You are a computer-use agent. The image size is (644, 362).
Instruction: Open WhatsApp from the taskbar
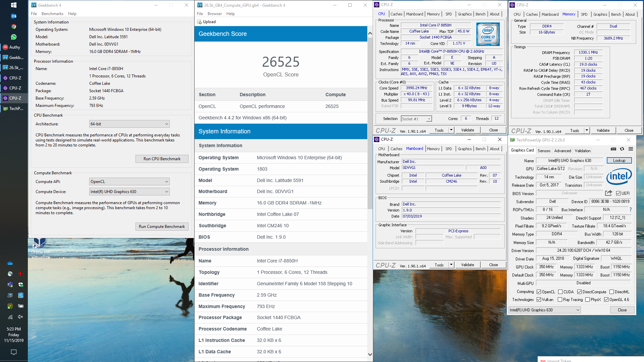pyautogui.click(x=14, y=37)
